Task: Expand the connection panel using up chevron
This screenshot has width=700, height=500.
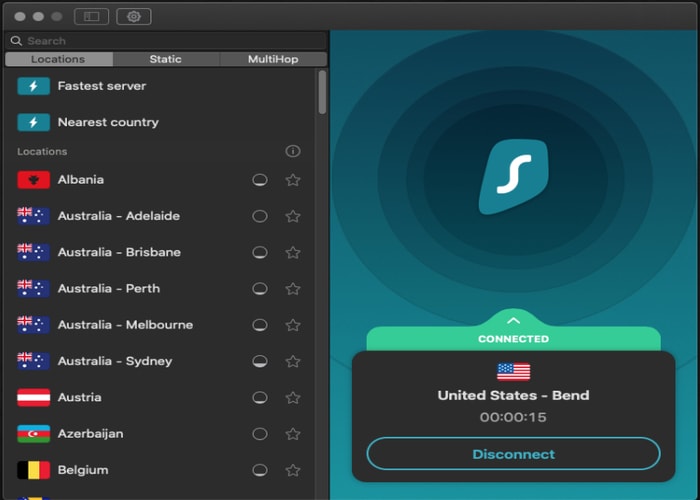Action: (x=513, y=321)
